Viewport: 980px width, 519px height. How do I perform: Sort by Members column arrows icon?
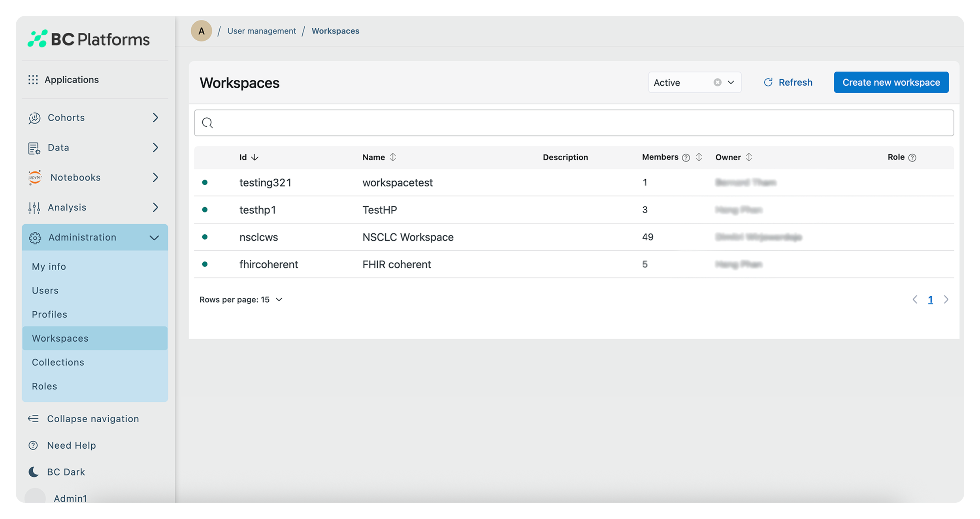(x=699, y=157)
